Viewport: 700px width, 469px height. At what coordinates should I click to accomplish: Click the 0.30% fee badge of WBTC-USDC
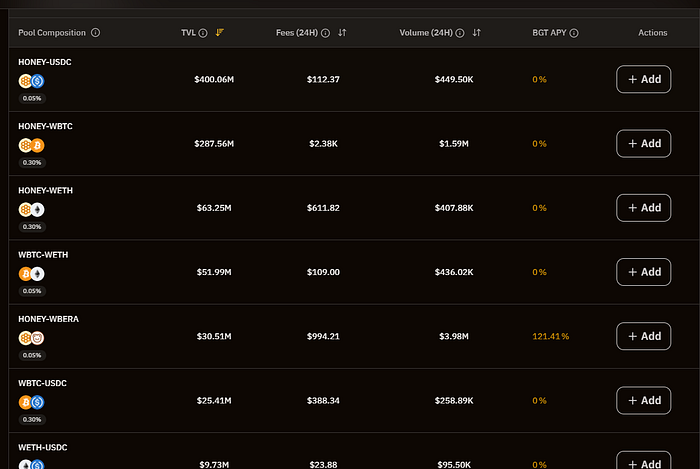click(x=32, y=419)
